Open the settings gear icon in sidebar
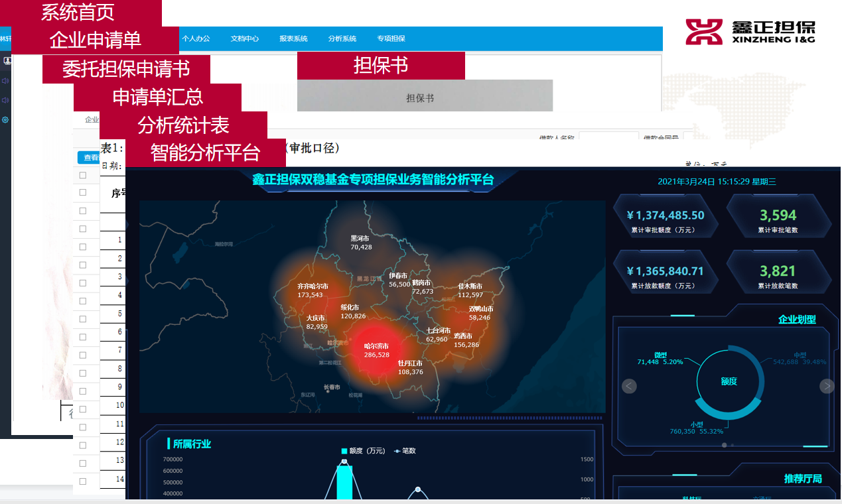 5,120
